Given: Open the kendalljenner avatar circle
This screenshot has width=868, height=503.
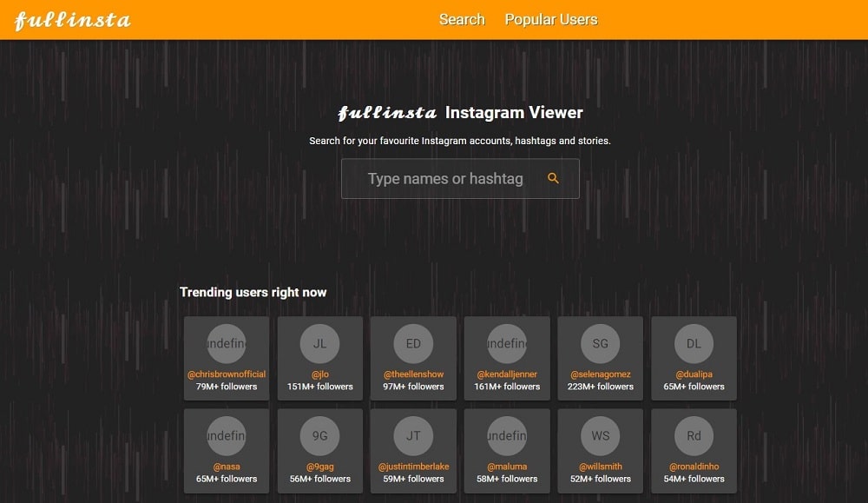Looking at the screenshot, I should (x=507, y=343).
